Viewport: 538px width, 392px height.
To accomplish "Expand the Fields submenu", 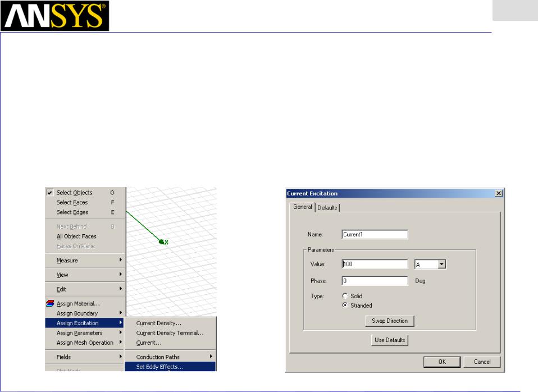I will coord(84,357).
